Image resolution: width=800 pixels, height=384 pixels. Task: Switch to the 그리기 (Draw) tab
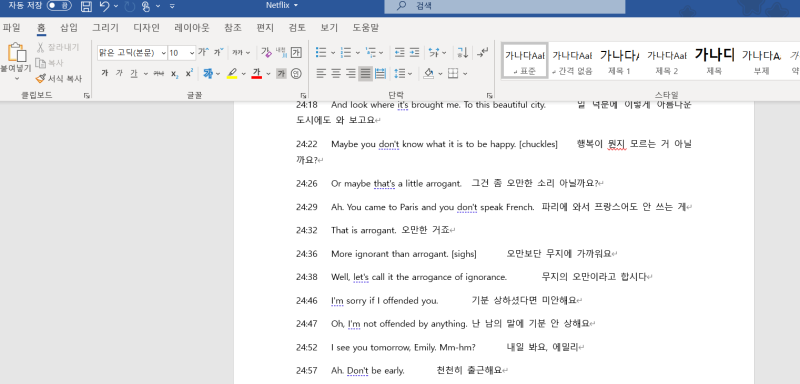[105, 28]
